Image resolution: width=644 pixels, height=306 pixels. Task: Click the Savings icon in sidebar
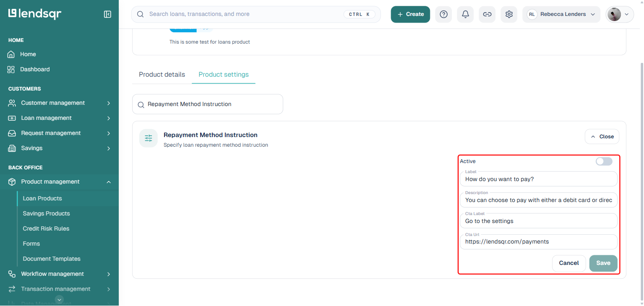click(12, 148)
